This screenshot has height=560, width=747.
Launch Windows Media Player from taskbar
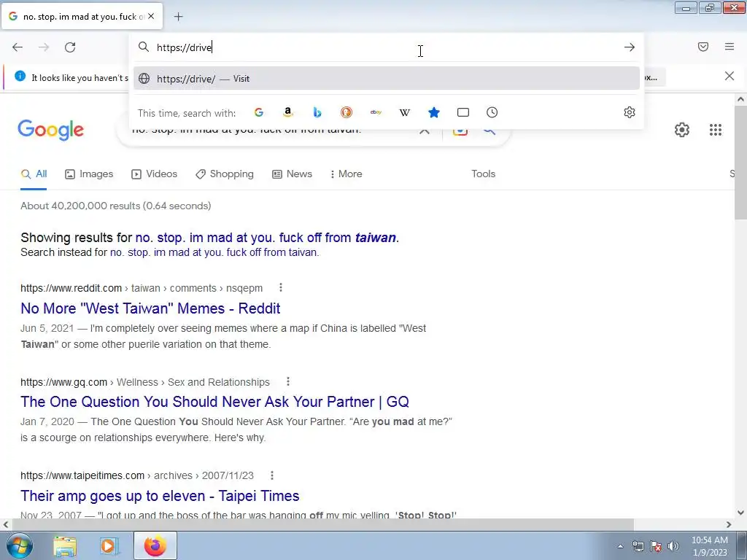coord(109,545)
